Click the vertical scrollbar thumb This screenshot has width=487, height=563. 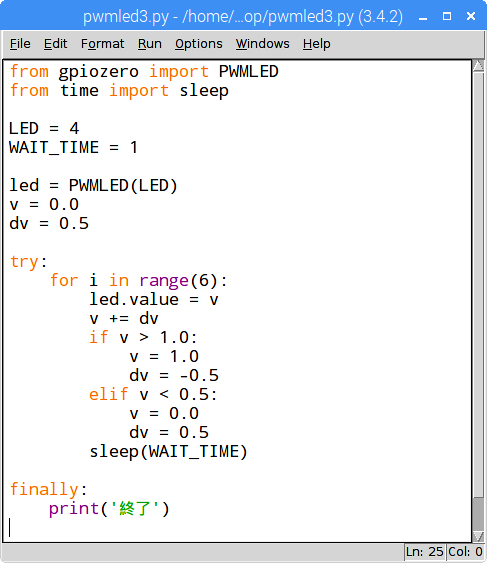[x=478, y=285]
